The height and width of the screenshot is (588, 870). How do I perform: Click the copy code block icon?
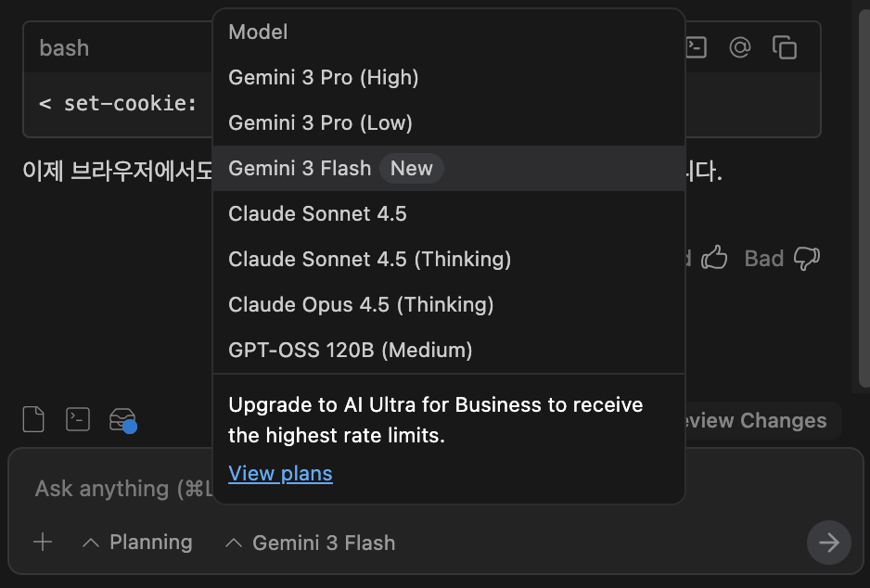pyautogui.click(x=785, y=48)
